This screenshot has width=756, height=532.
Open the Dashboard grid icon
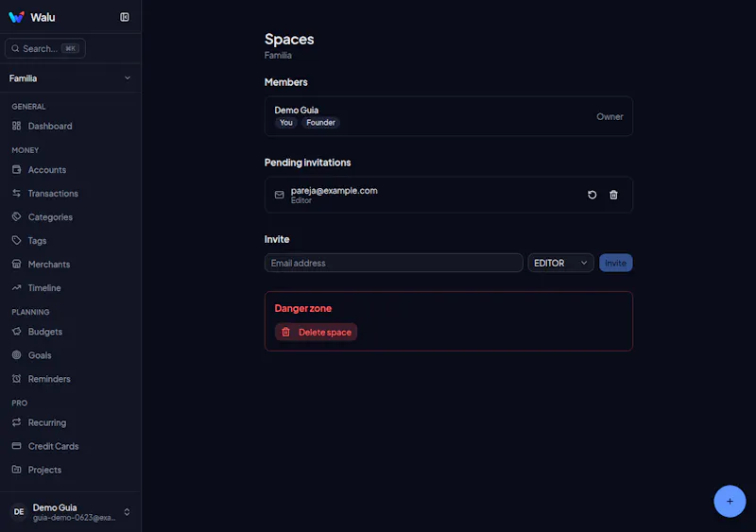click(x=16, y=126)
